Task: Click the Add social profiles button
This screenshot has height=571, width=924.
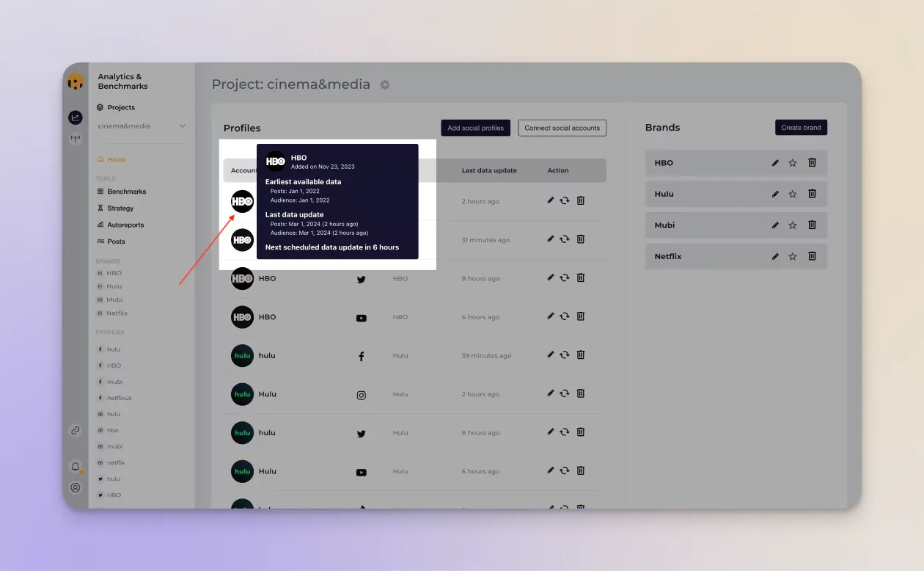Action: point(476,128)
